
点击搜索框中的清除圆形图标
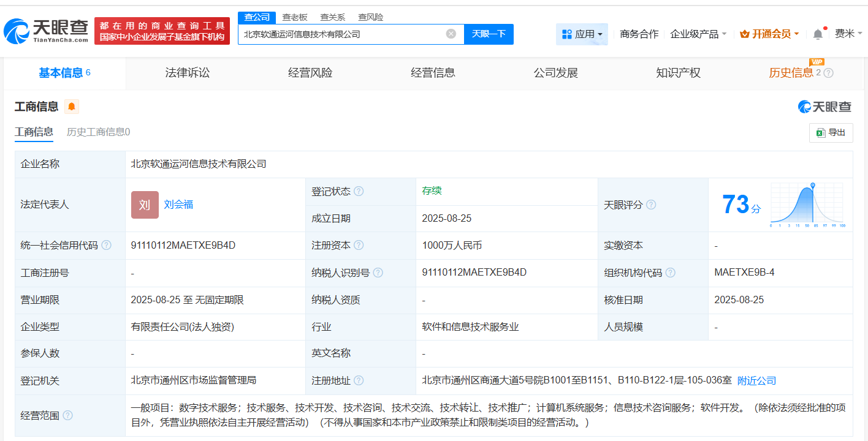[x=452, y=34]
